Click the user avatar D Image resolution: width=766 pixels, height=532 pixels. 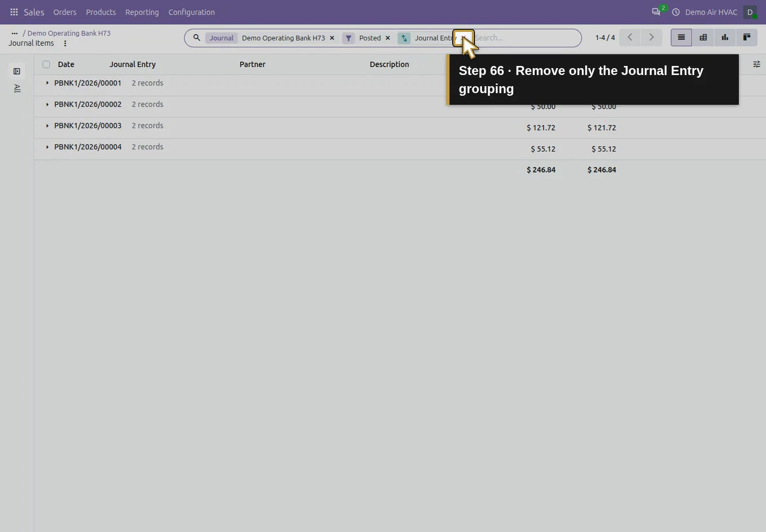coord(750,12)
